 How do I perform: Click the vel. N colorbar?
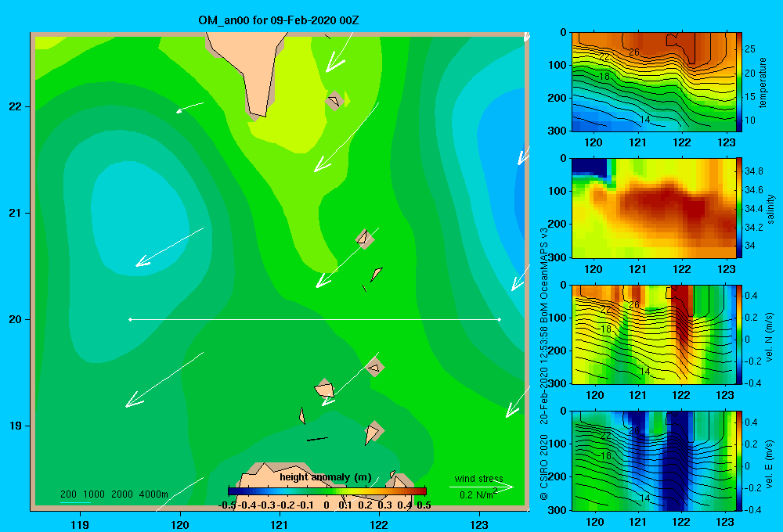coord(739,334)
